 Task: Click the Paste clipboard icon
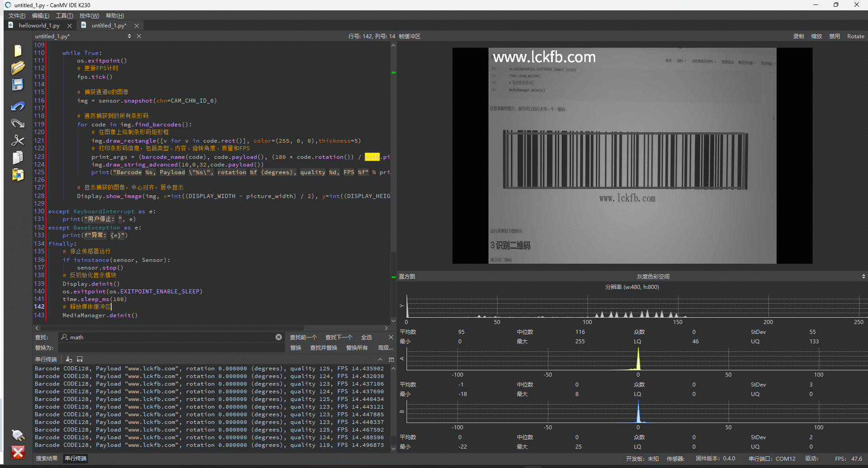coord(18,175)
